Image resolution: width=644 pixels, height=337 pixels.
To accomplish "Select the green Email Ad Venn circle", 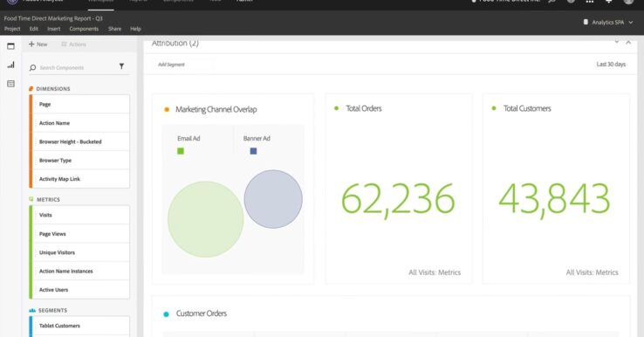I will pyautogui.click(x=205, y=219).
